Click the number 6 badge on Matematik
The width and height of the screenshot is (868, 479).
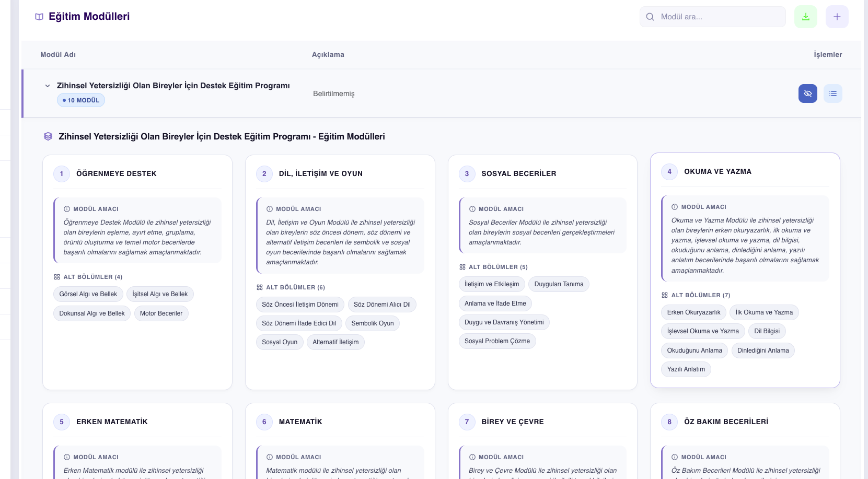264,422
